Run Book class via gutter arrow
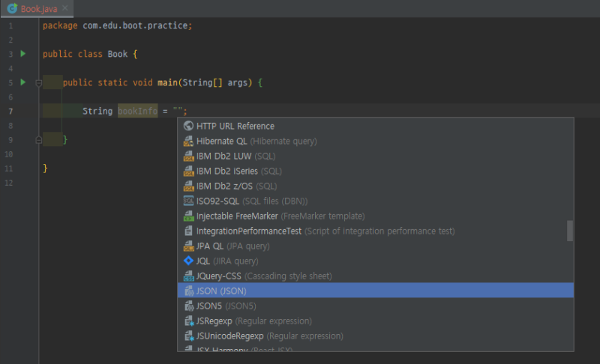600x364 pixels. click(x=23, y=54)
